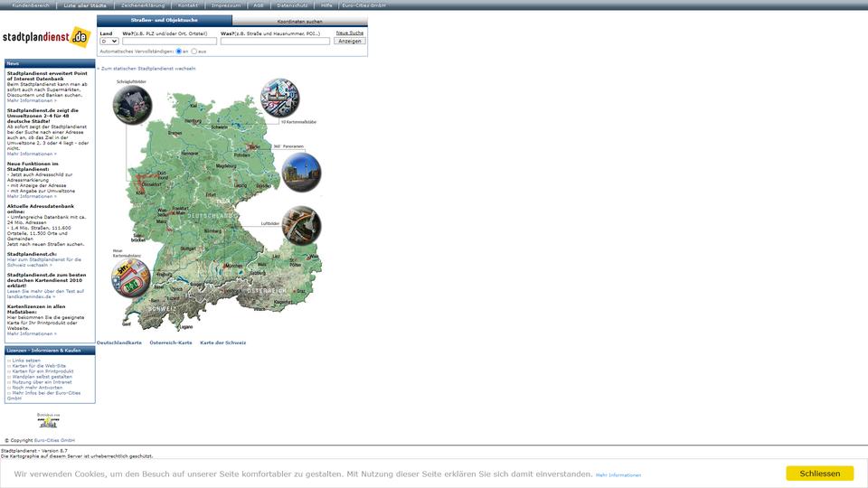Open Nutzung über ein Intranet link

(42, 381)
